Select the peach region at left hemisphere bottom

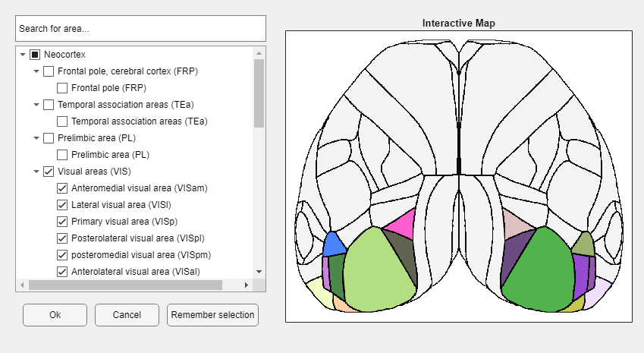point(341,304)
